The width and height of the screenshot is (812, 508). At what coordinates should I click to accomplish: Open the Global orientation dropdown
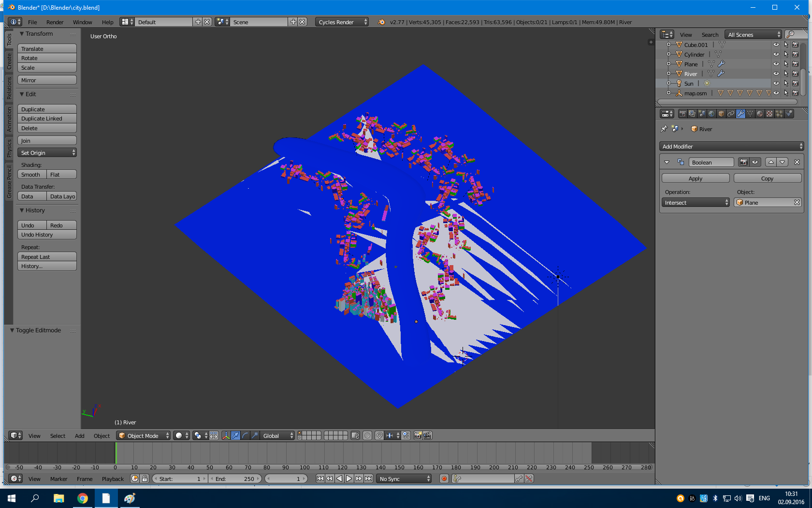(x=277, y=435)
